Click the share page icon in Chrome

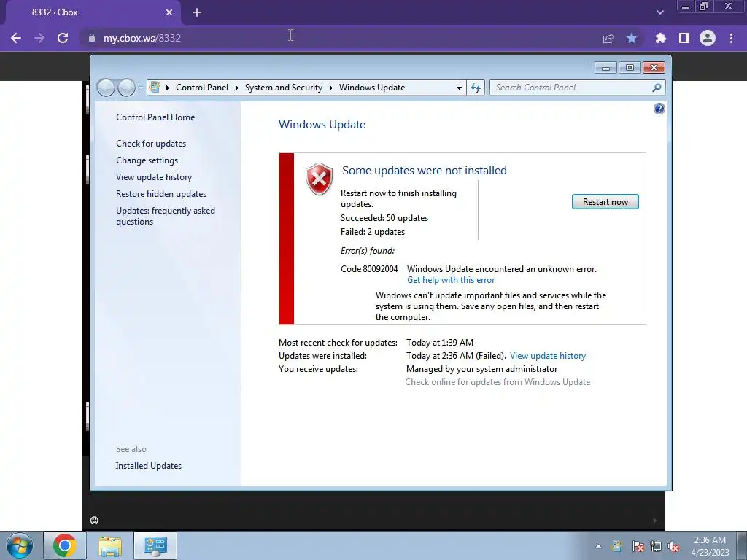[608, 38]
